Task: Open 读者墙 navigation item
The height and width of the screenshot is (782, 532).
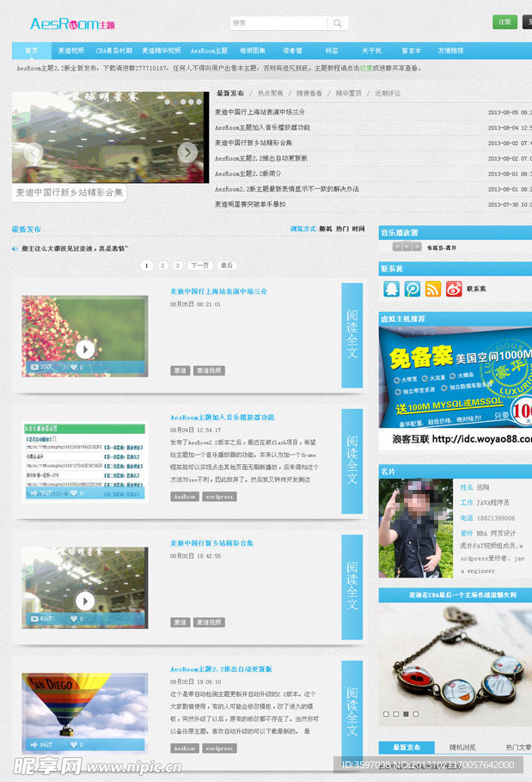Action: (x=292, y=51)
